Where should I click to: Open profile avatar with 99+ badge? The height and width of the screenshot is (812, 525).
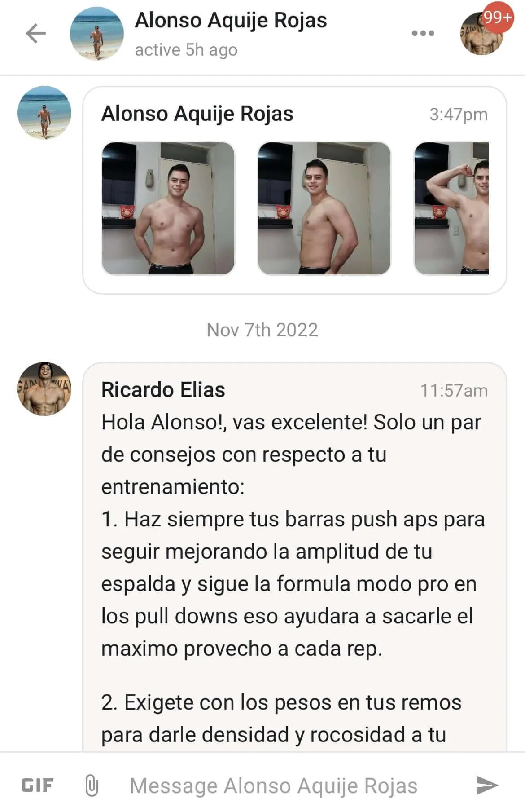(482, 34)
